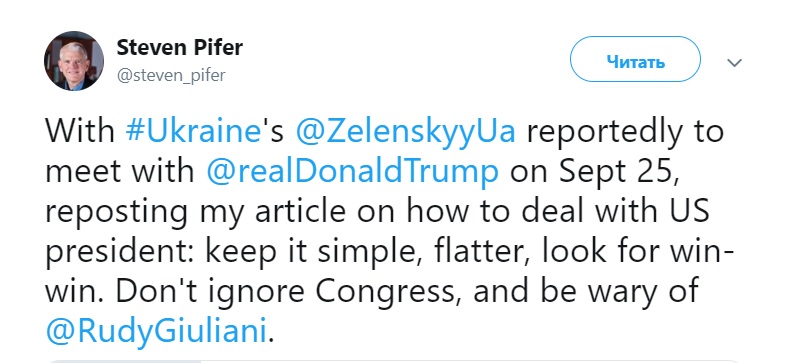Click the 'meet with' words before @realDonaldTrump
Image resolution: width=791 pixels, height=363 pixels.
pos(120,172)
